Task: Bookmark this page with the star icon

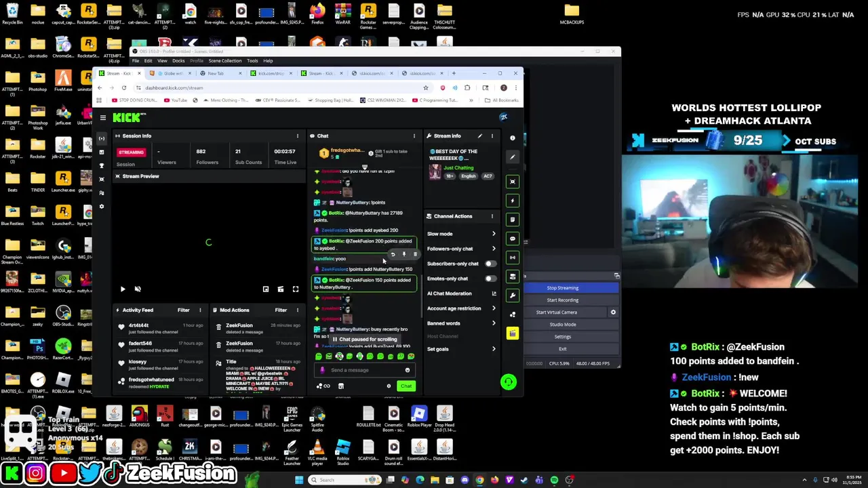Action: pos(426,87)
